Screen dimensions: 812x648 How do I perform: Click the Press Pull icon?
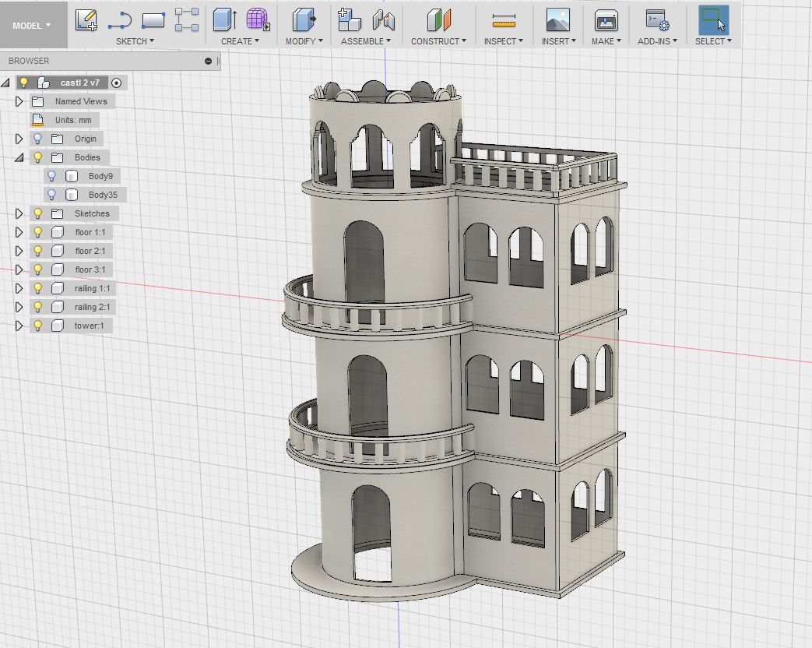point(304,19)
